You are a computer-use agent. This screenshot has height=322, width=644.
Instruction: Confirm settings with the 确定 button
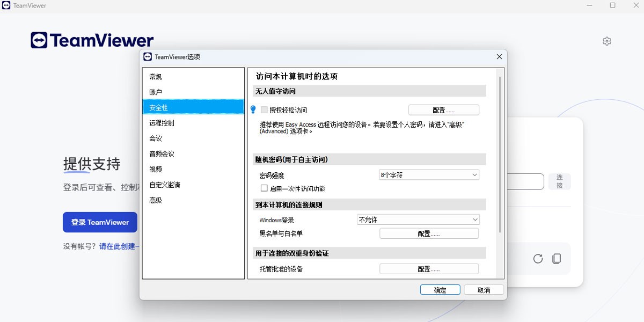440,289
